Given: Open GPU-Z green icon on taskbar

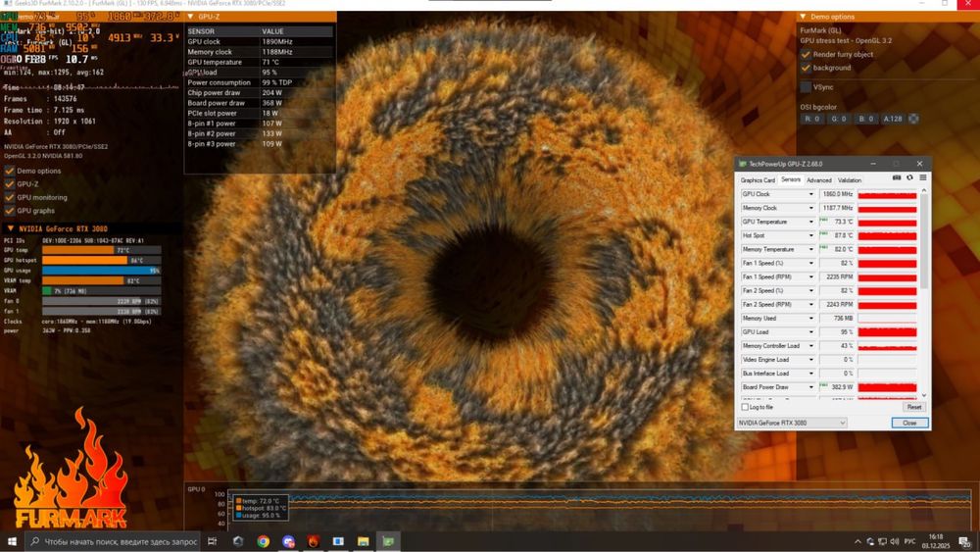Looking at the screenshot, I should point(388,541).
